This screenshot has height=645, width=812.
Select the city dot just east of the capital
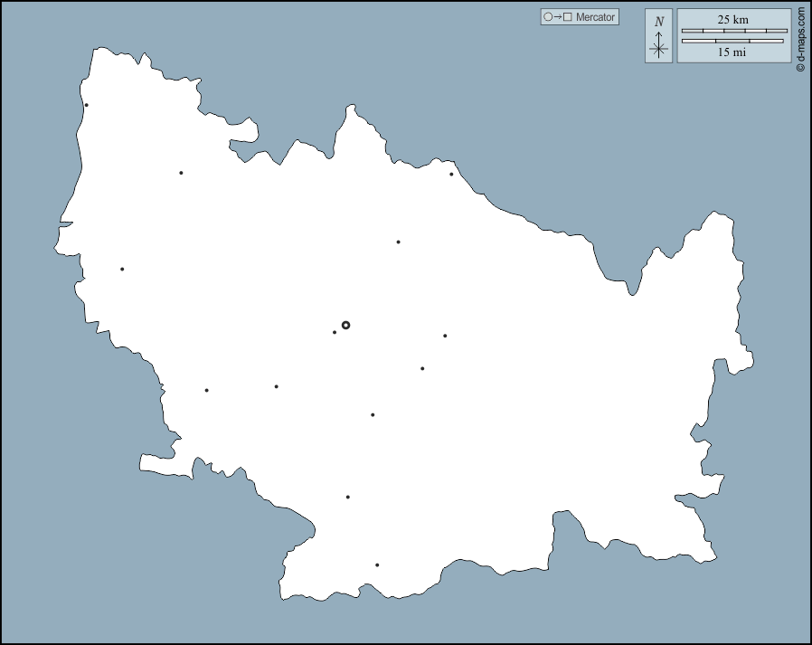[x=445, y=336]
